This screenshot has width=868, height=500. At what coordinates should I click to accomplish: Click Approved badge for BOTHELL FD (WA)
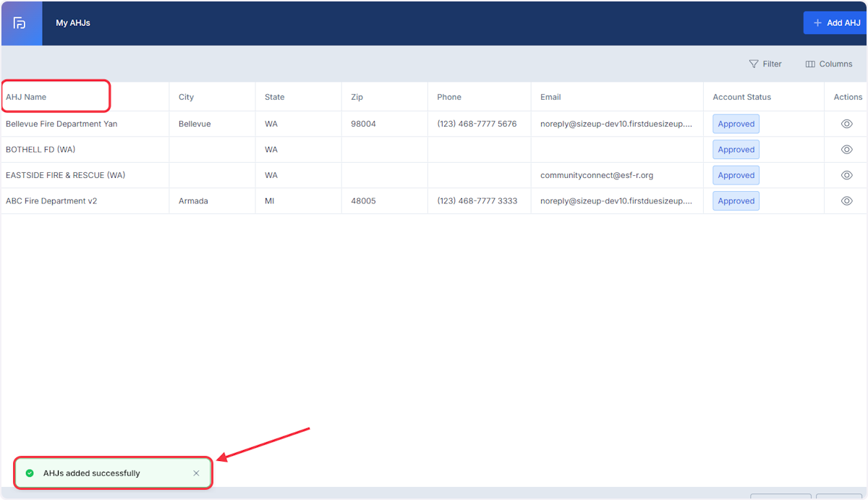pos(736,150)
